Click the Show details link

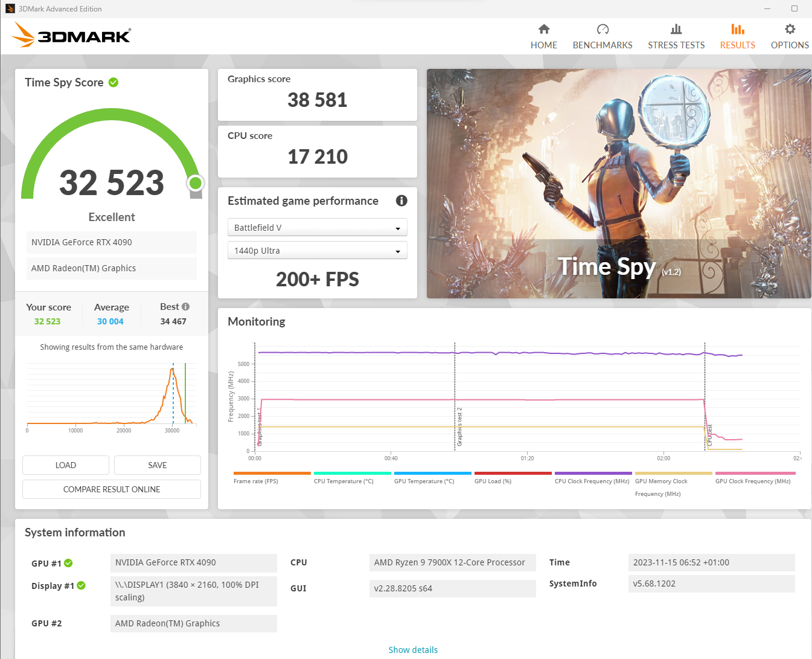coord(413,650)
